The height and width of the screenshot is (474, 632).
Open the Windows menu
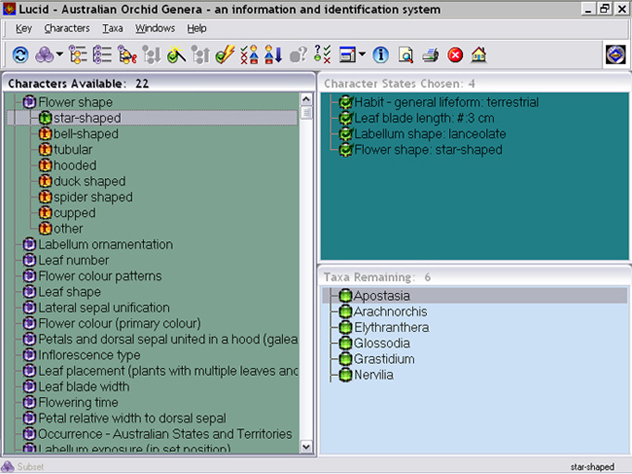tap(155, 28)
